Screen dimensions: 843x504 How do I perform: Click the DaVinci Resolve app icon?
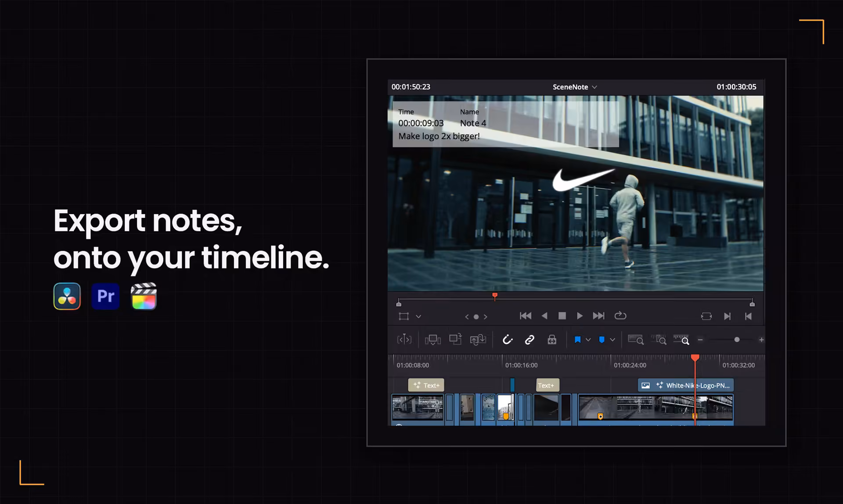pos(67,296)
